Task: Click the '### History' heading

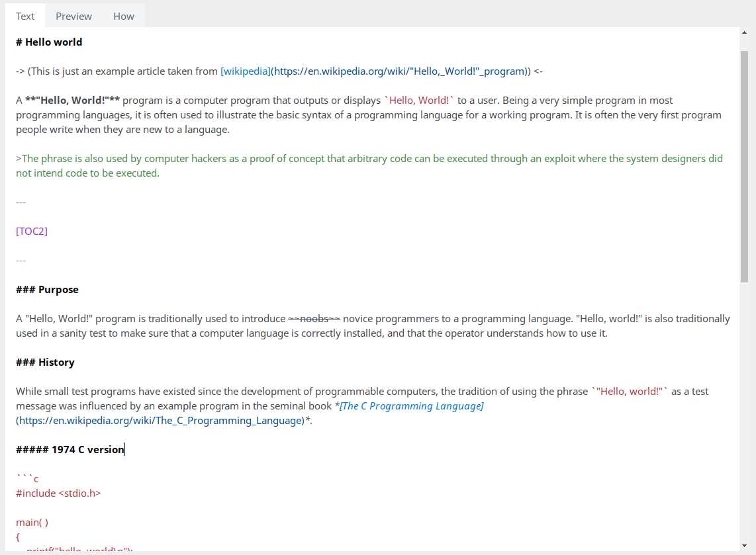Action: (45, 363)
